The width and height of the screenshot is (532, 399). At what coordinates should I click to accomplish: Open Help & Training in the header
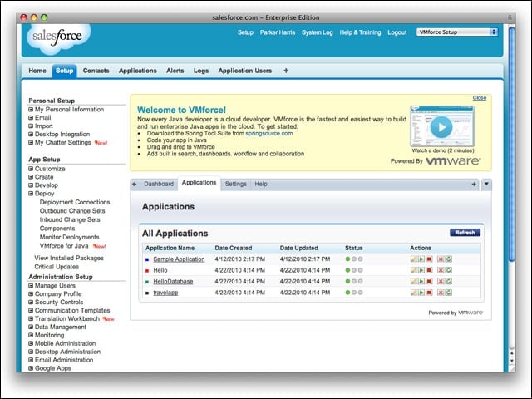pos(360,32)
